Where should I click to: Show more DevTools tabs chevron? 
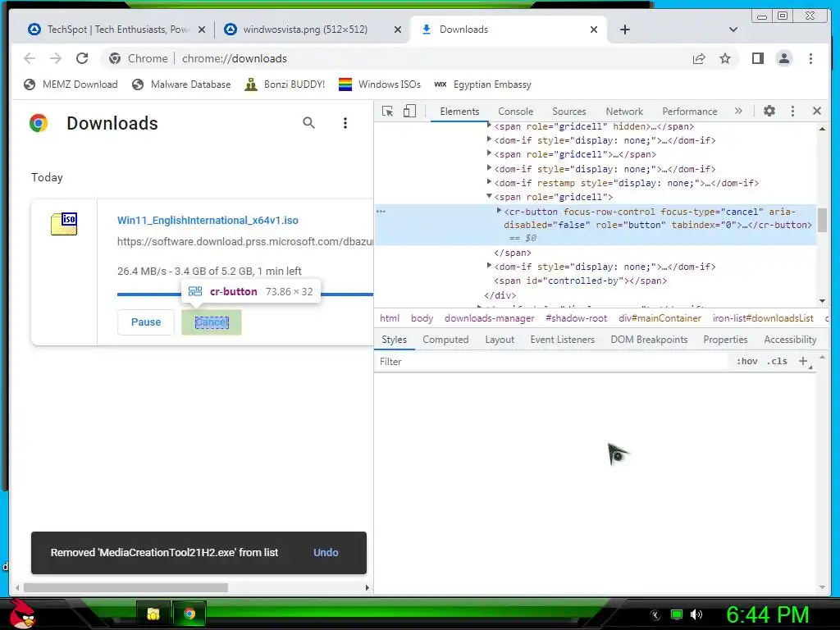click(x=739, y=111)
